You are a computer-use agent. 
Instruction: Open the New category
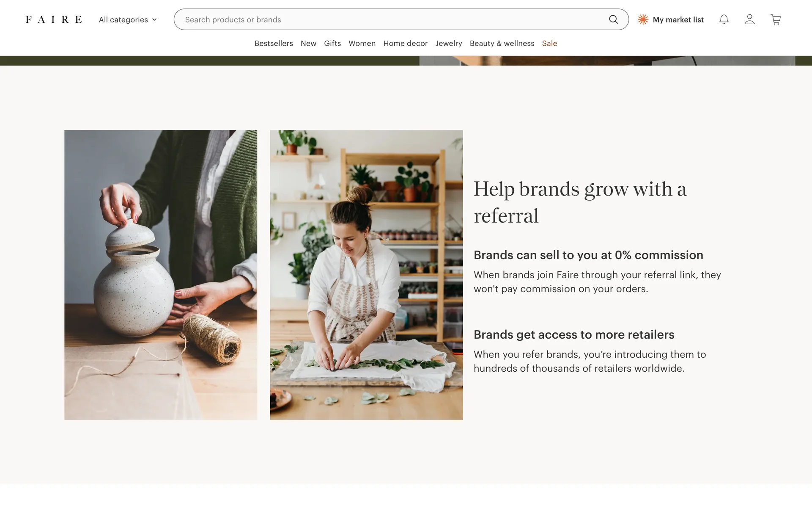(308, 43)
